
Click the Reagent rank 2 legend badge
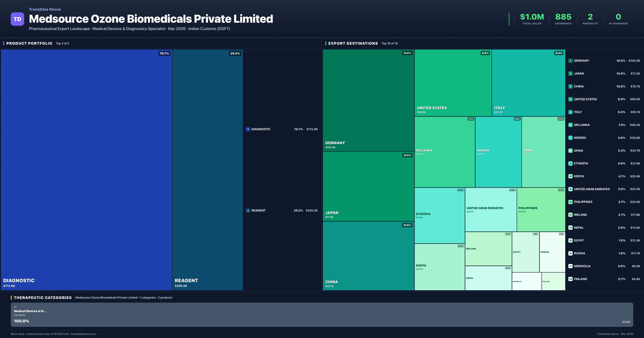point(248,210)
